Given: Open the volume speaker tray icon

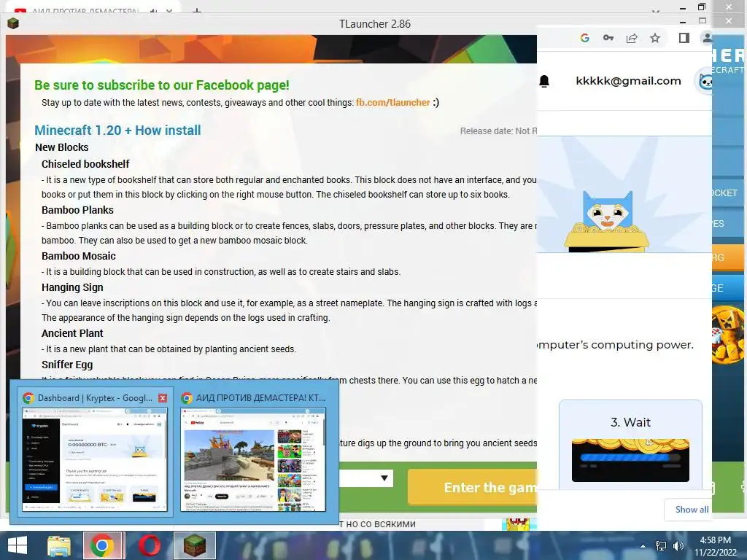Looking at the screenshot, I should tap(678, 546).
